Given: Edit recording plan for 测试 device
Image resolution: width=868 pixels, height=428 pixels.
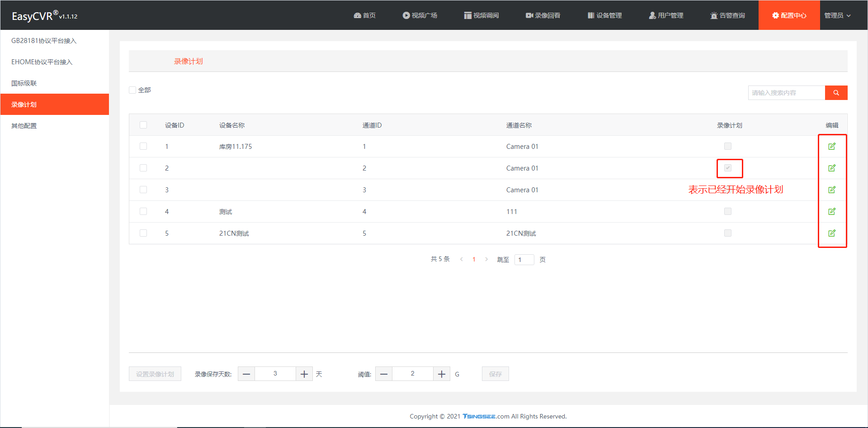Looking at the screenshot, I should [x=832, y=211].
